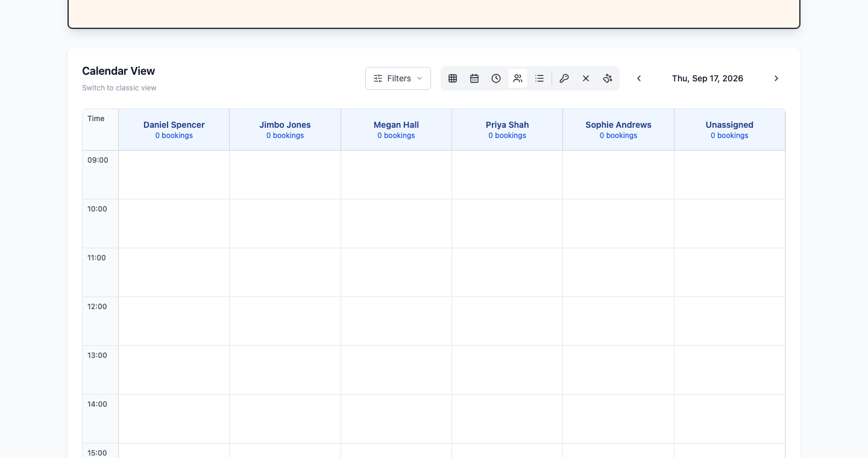This screenshot has height=458, width=868.
Task: Click the X icon in the toolbar
Action: pyautogui.click(x=586, y=78)
